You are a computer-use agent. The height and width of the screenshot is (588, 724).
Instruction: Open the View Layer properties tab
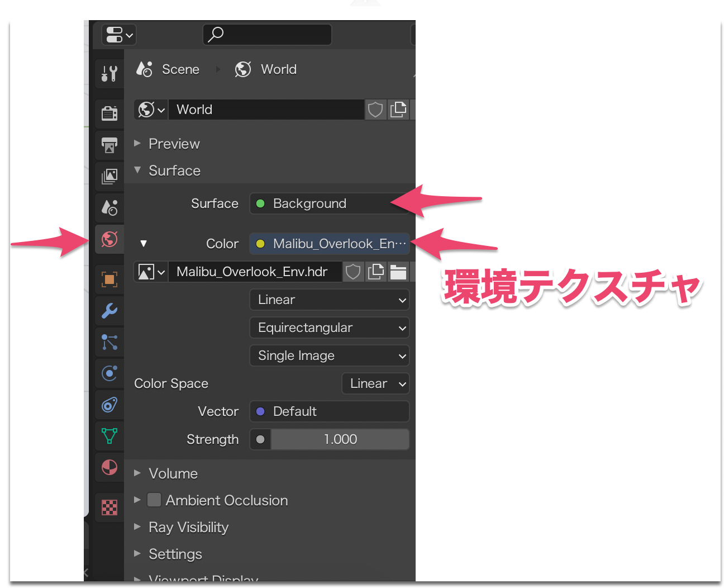coord(109,176)
